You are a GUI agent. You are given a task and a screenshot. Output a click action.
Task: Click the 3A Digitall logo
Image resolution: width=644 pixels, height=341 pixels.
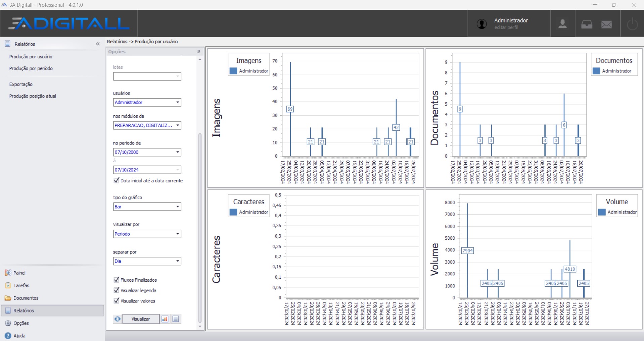click(x=69, y=23)
